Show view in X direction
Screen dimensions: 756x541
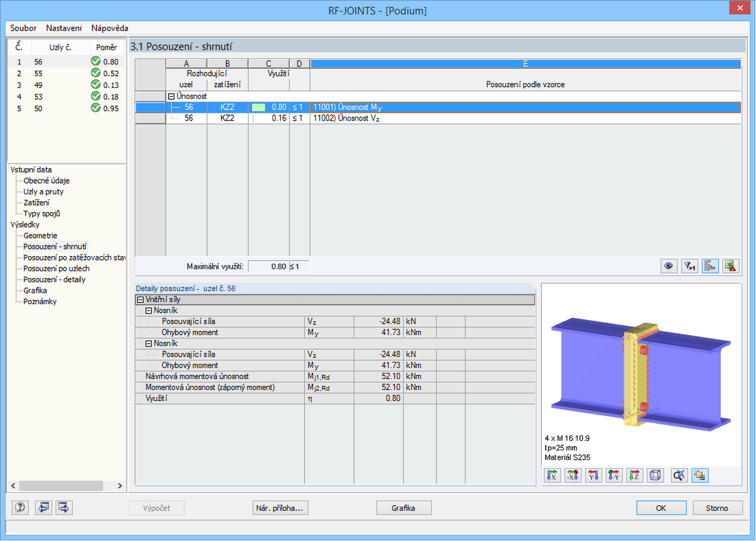(x=551, y=475)
